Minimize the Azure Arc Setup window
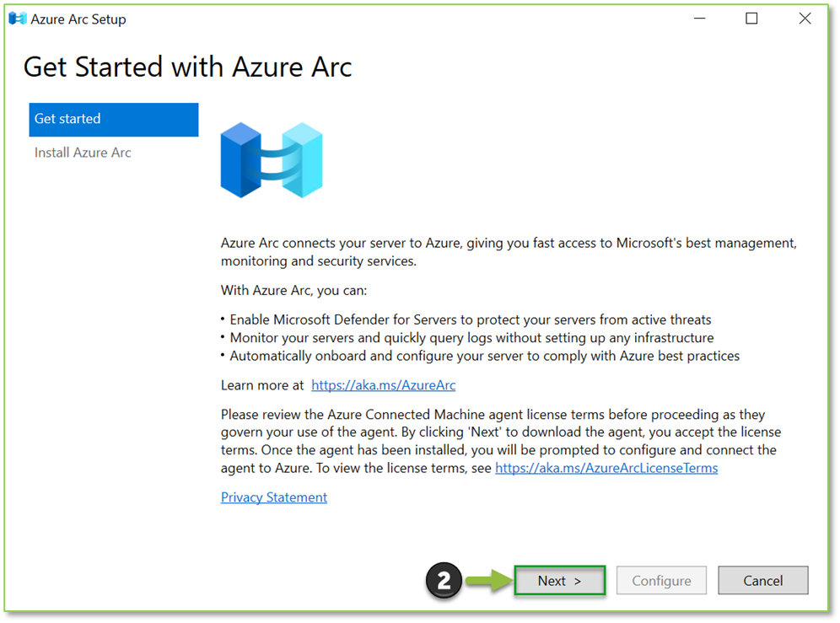This screenshot has width=840, height=623. pyautogui.click(x=699, y=18)
